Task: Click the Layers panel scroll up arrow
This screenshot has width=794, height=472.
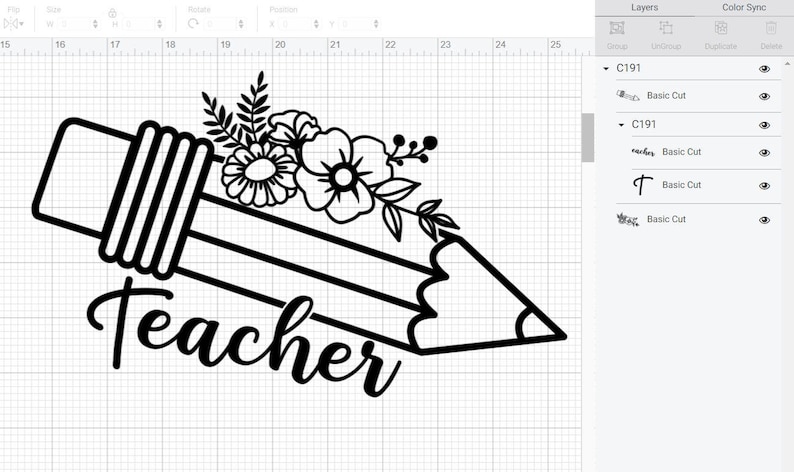Action: [787, 64]
